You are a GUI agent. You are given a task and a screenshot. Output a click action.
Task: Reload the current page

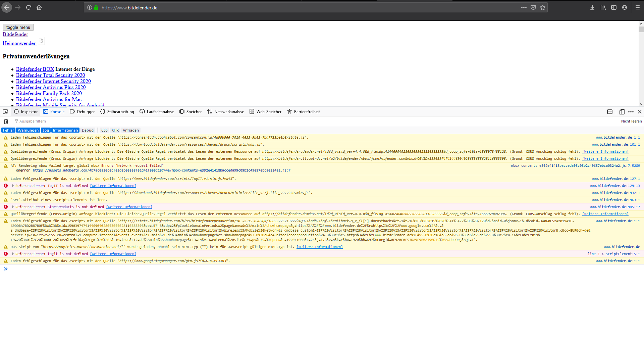pos(29,7)
